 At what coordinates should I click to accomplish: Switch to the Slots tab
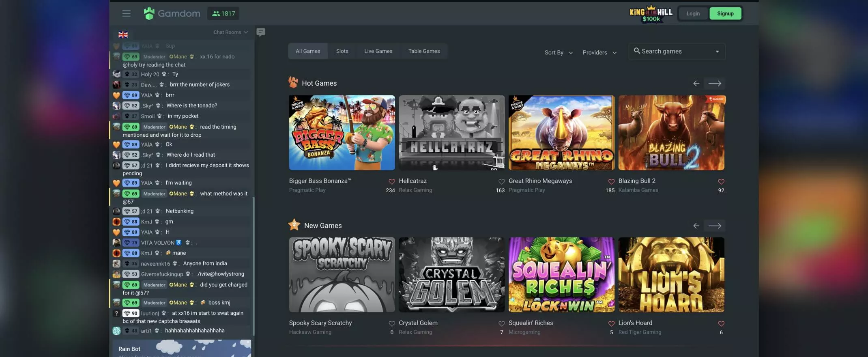[x=342, y=51]
